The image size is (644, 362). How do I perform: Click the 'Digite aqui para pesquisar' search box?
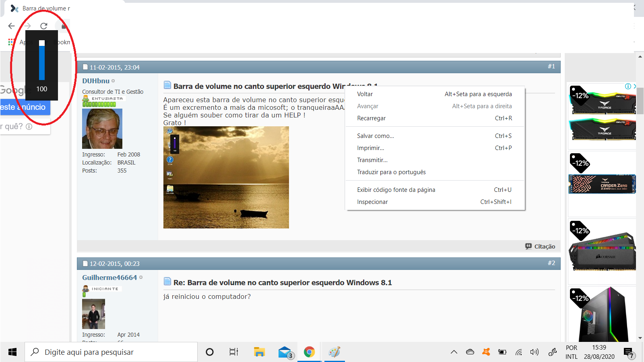pyautogui.click(x=111, y=352)
